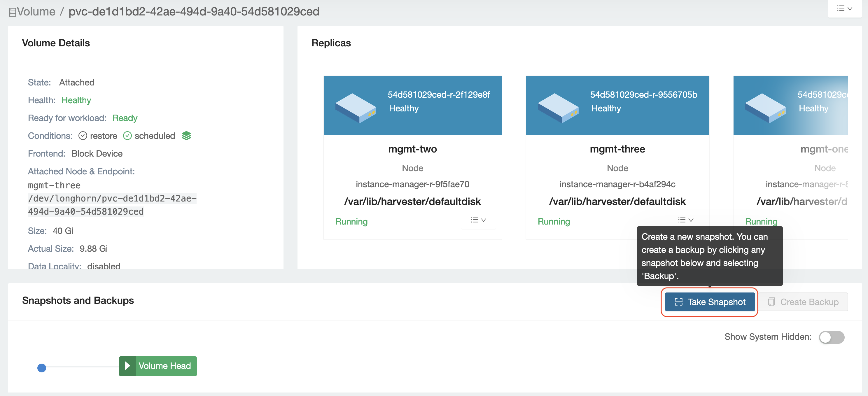
Task: Click Healthy status on mgmt-three replica card
Action: pos(606,108)
